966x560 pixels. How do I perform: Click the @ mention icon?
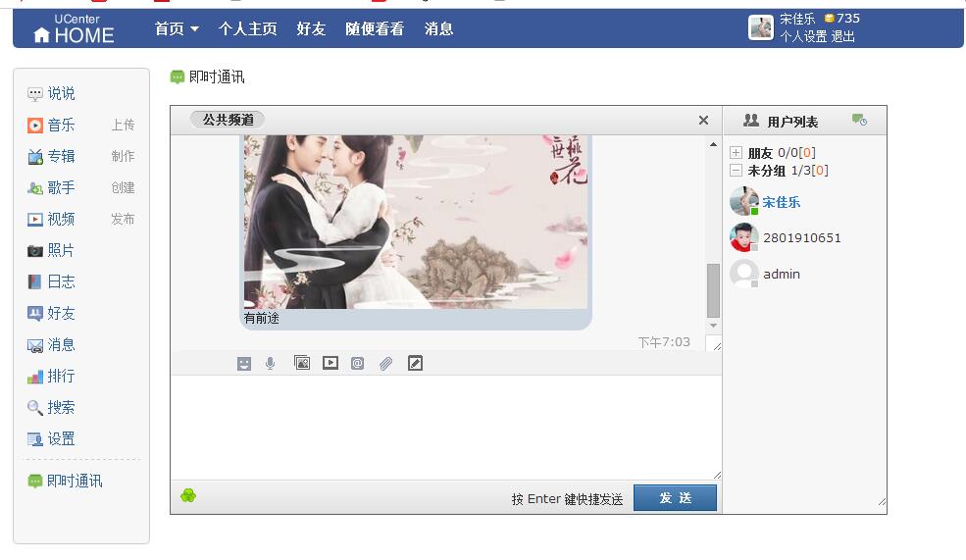pos(357,364)
